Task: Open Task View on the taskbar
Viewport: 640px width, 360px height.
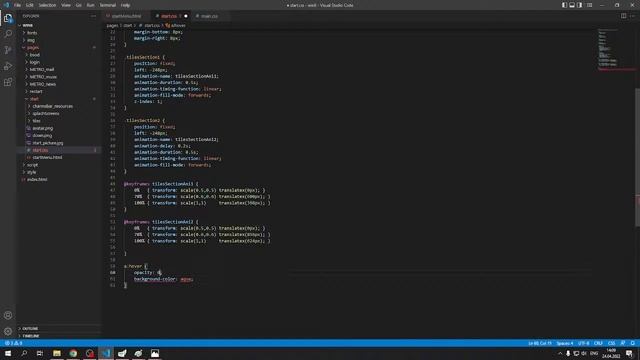Action: 40,353
